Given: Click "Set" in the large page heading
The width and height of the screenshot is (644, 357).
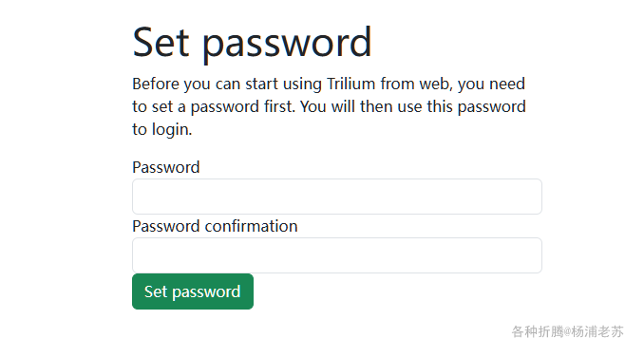Looking at the screenshot, I should (x=161, y=42).
